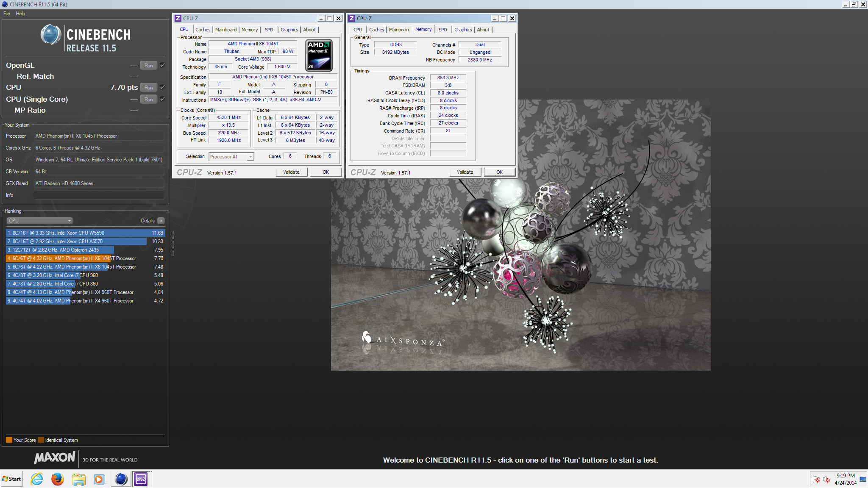Click the show desktop tray icon
868x488 pixels.
863,480
